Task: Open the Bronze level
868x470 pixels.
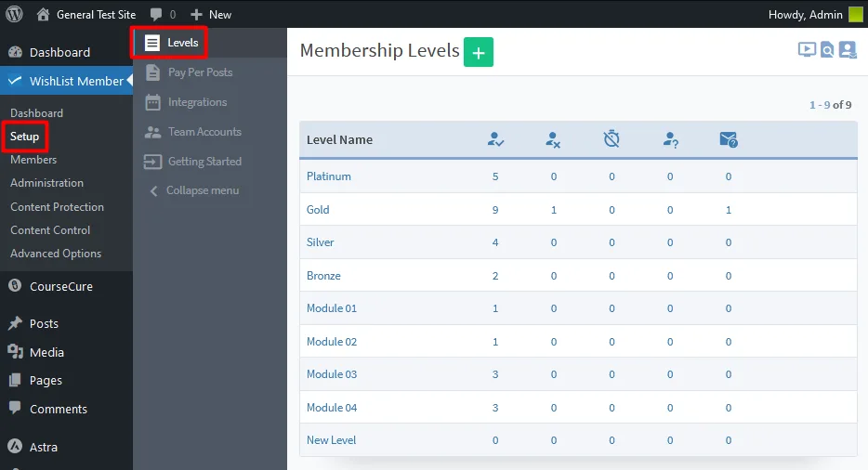Action: (x=323, y=275)
